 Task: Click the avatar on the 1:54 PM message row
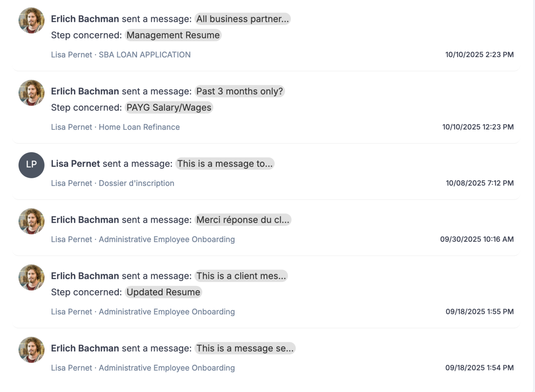pyautogui.click(x=31, y=350)
